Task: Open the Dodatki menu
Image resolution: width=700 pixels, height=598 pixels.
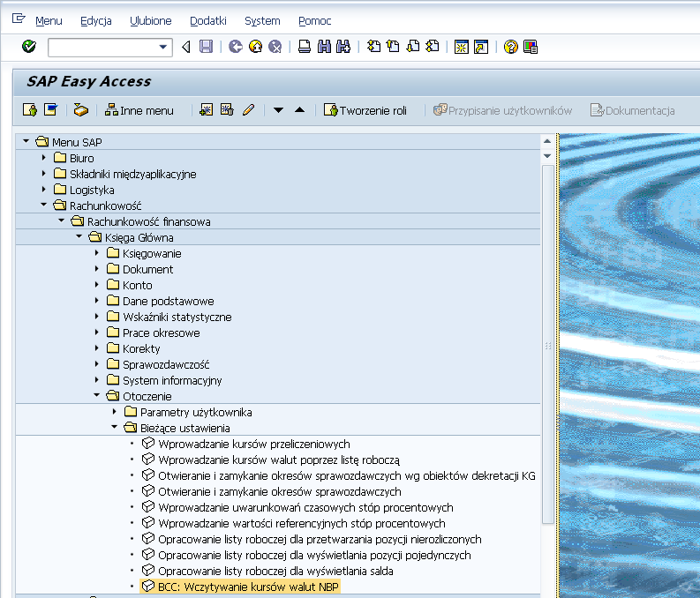Action: point(208,21)
